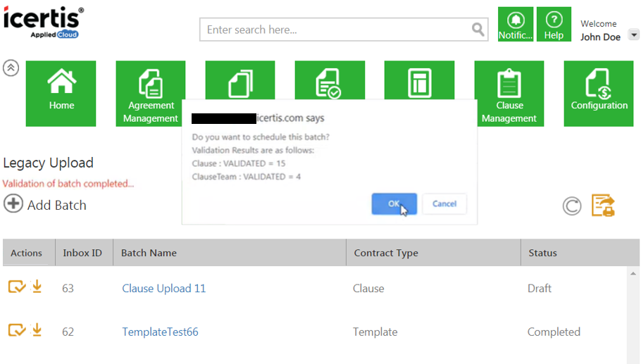Open the Clause Upload 11 batch link
Screen dimensions: 641x364
164,289
